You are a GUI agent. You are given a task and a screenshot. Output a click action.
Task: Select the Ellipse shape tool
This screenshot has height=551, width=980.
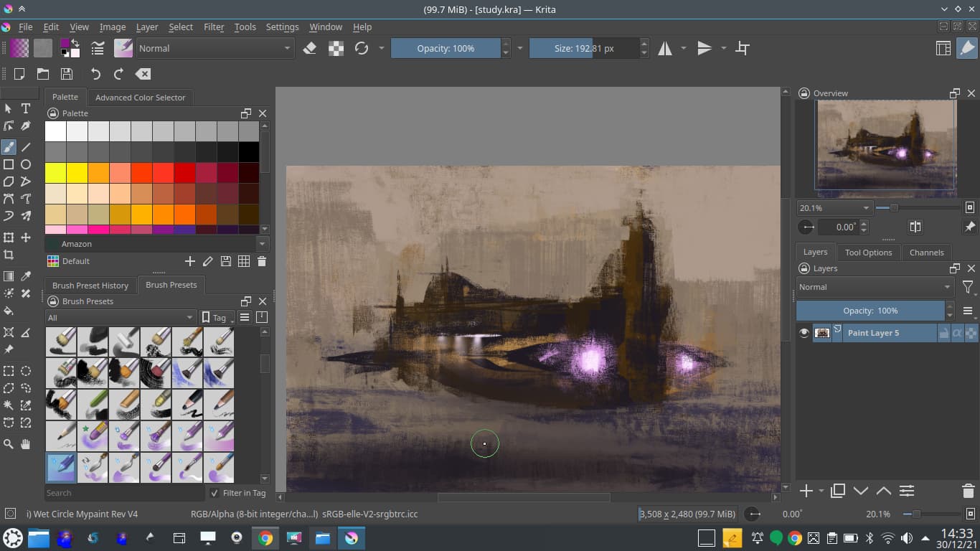(x=26, y=164)
